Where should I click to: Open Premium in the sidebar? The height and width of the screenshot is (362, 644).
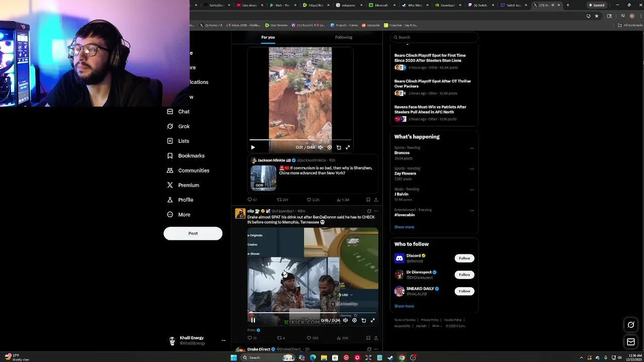(x=183, y=185)
